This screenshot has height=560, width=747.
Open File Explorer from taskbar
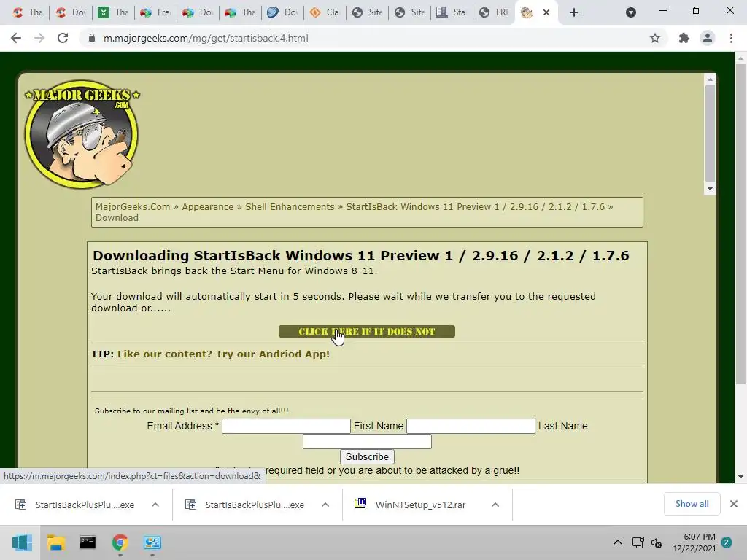pos(55,542)
